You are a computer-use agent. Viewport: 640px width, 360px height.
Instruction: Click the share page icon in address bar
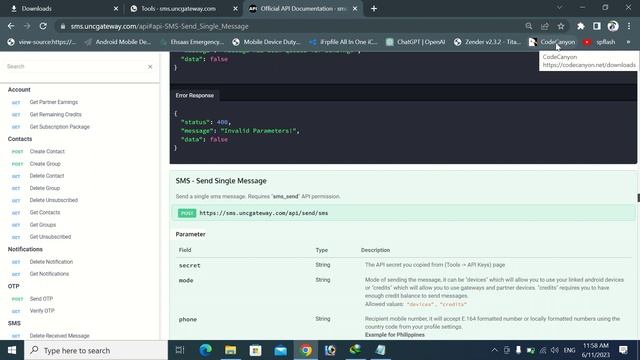[544, 26]
